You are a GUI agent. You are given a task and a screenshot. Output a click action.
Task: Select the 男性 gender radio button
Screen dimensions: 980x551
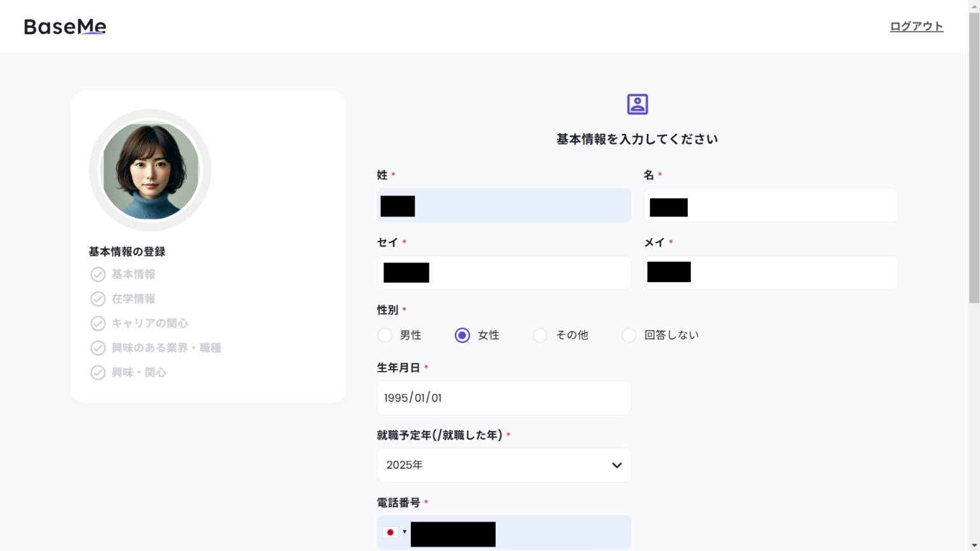click(385, 335)
